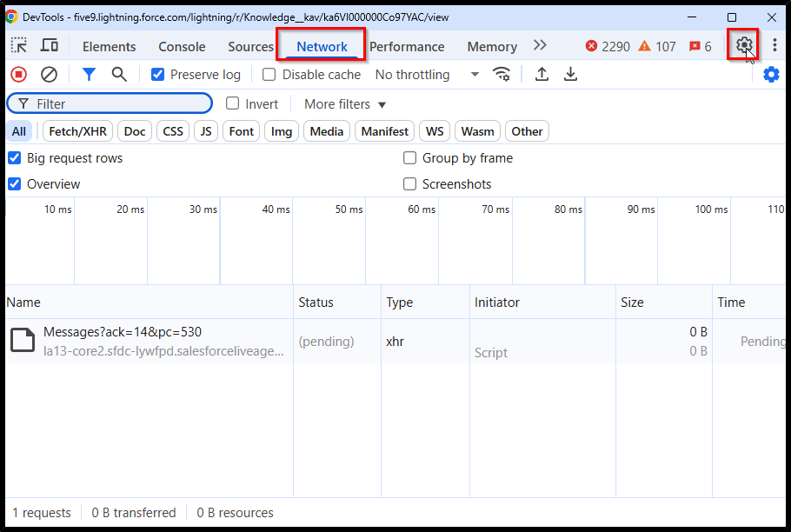
Task: Click the 1 requests status entry
Action: (42, 512)
